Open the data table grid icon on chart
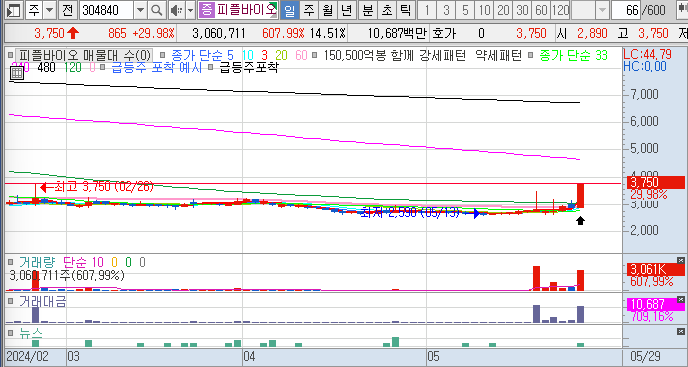This screenshot has height=367, width=688. click(x=17, y=73)
